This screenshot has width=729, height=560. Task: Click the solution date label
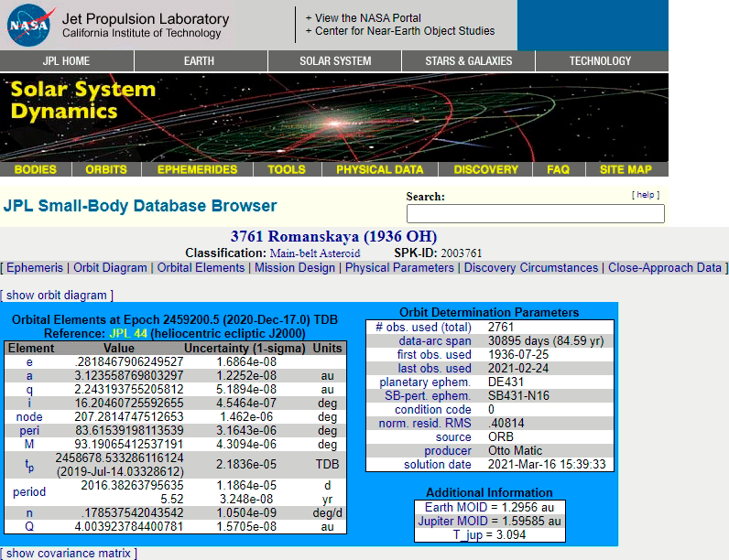point(438,464)
